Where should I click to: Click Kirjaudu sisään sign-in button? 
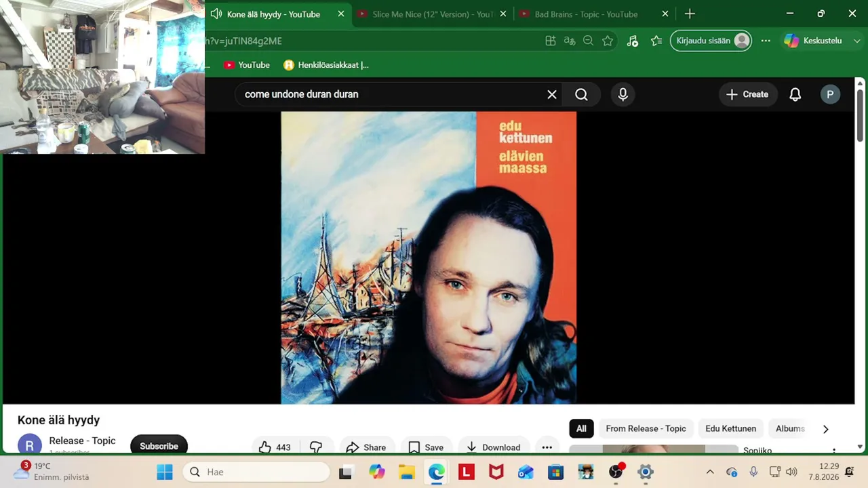point(711,41)
